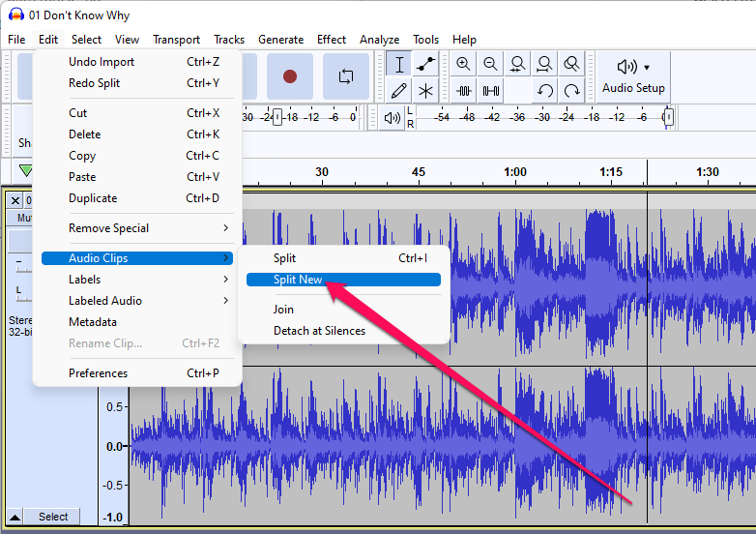The image size is (756, 534).
Task: Click the Zoom Out magnifier
Action: click(x=490, y=64)
